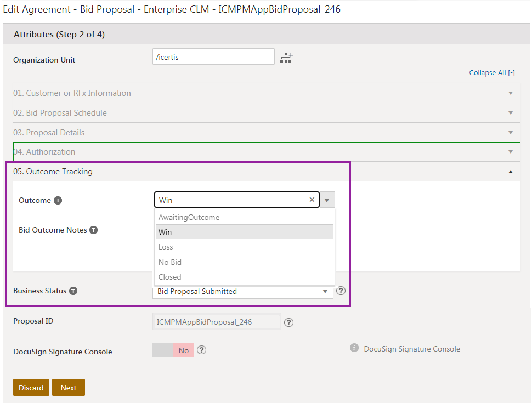
Task: Toggle the DocuSign Signature Console switch
Action: tap(173, 350)
